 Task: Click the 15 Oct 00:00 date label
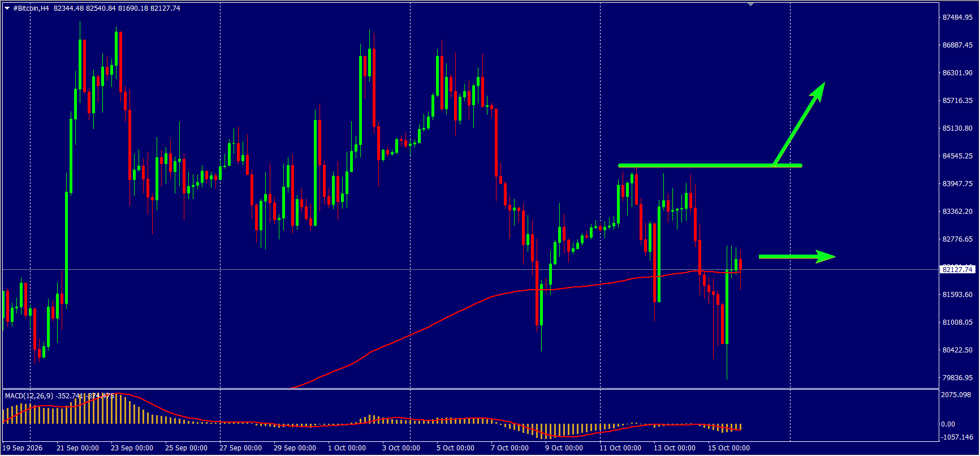point(729,448)
